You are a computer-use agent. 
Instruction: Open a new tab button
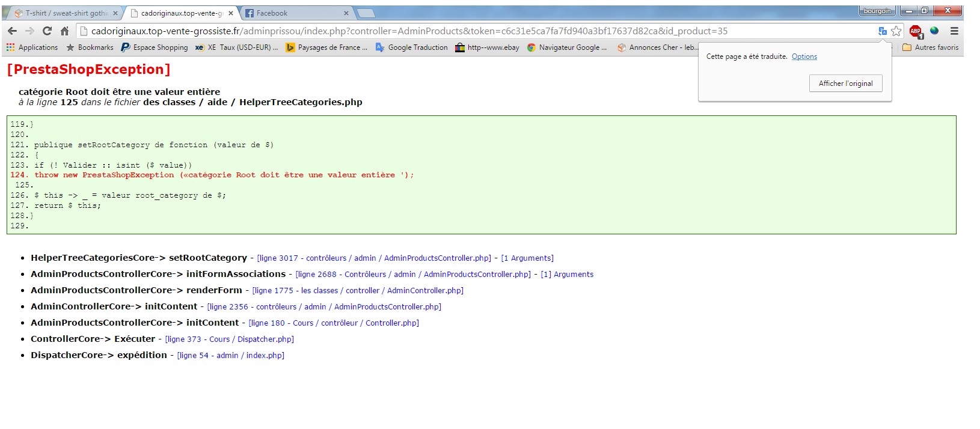[x=366, y=13]
